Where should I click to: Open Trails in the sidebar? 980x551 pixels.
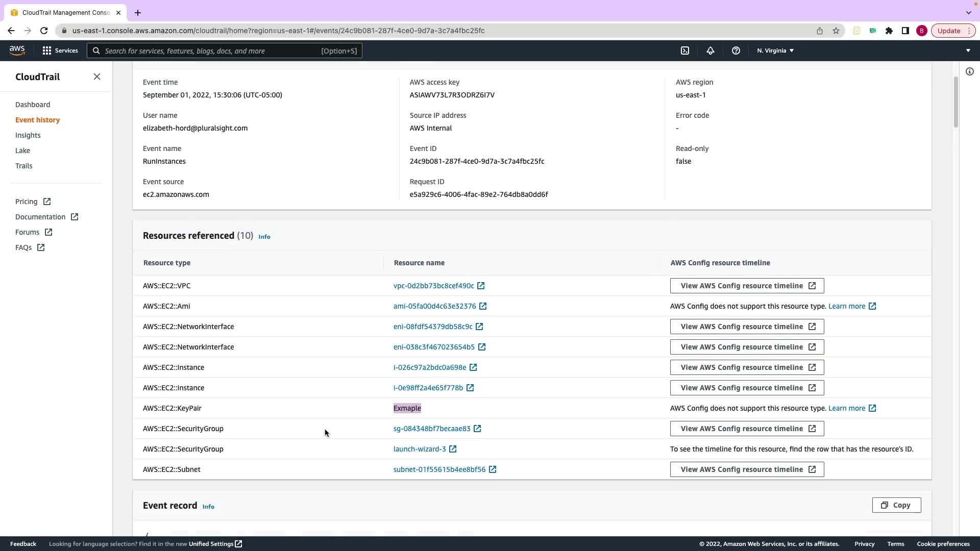pyautogui.click(x=23, y=166)
